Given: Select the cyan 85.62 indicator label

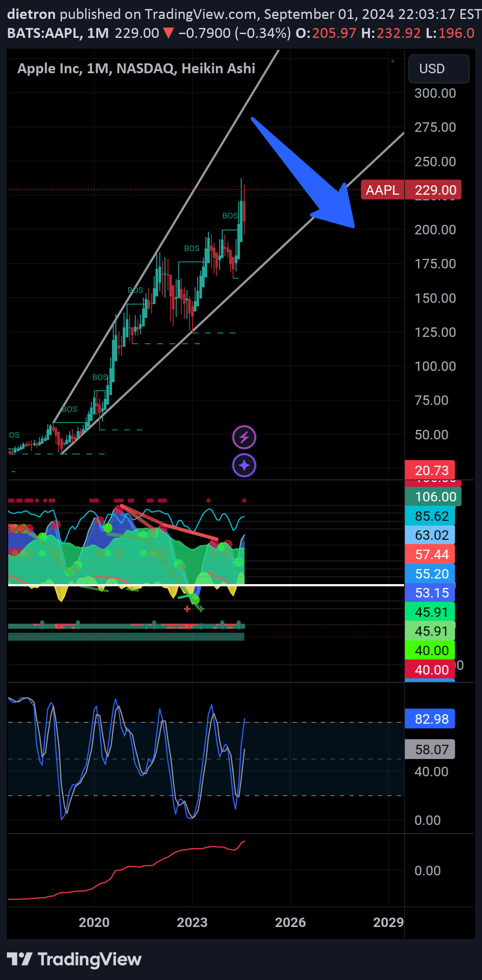Looking at the screenshot, I should click(430, 516).
